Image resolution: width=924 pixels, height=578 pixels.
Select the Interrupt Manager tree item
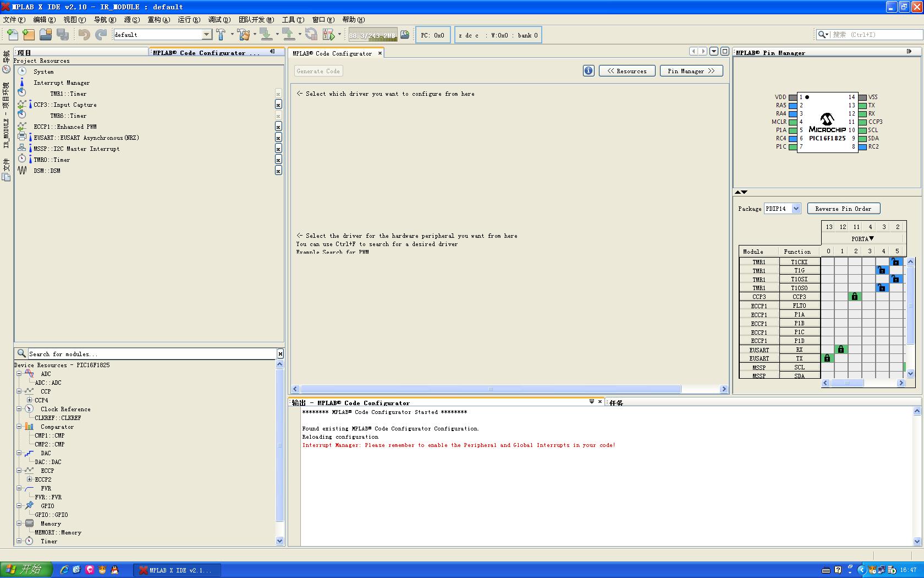[x=62, y=83]
